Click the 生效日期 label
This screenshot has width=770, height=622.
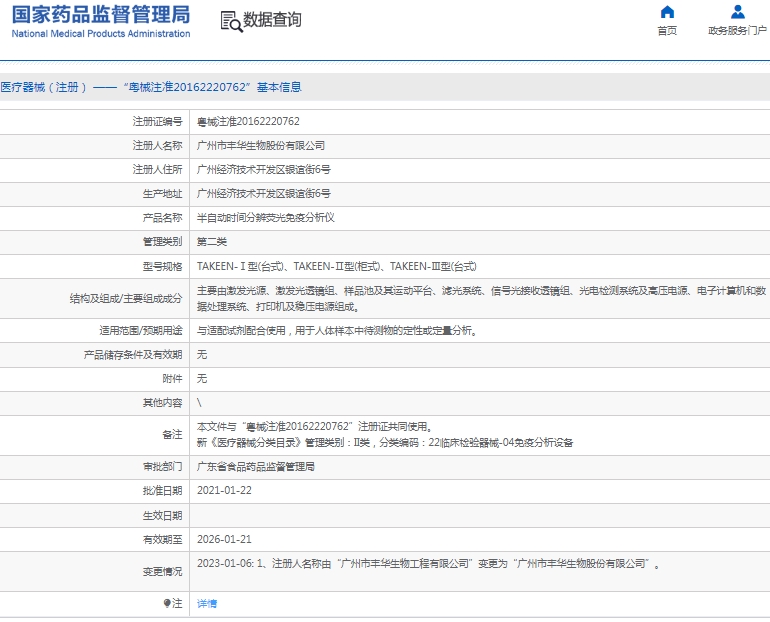tap(163, 515)
